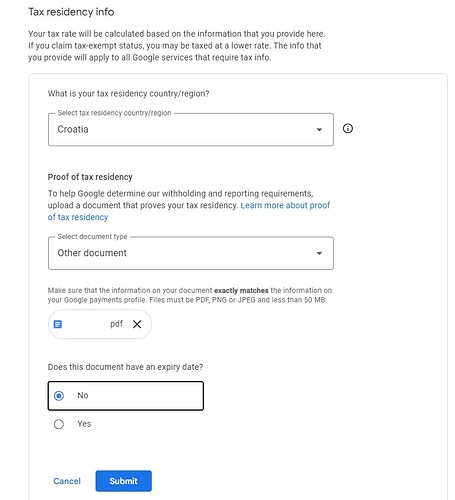The width and height of the screenshot is (455, 500).
Task: Choose the Yes label for expiry date
Action: pyautogui.click(x=84, y=424)
